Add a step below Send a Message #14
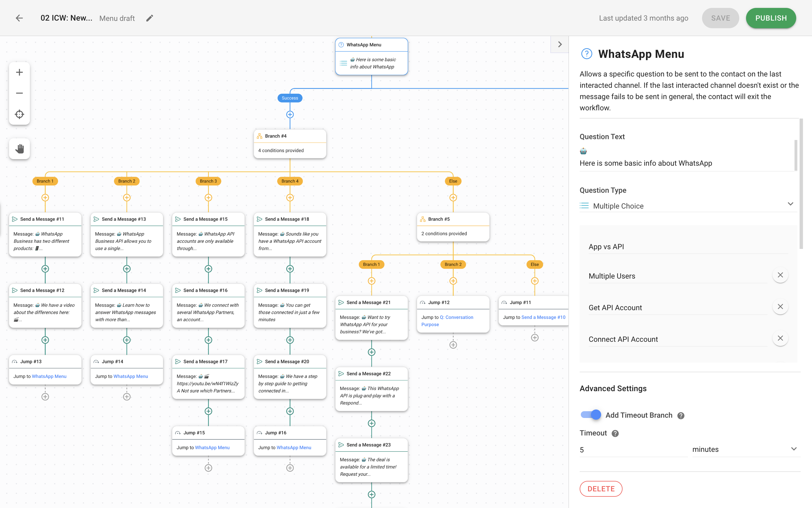 coord(127,340)
